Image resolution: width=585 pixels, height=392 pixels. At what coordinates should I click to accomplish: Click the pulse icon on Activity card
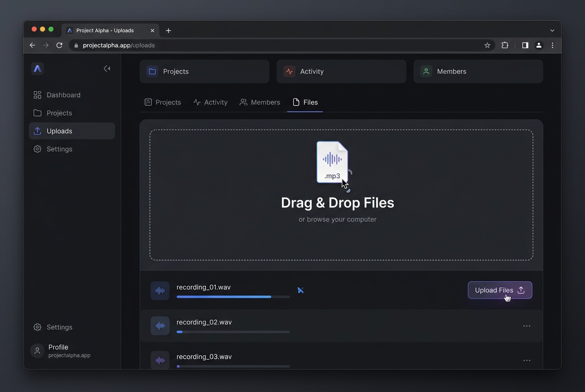tap(289, 71)
